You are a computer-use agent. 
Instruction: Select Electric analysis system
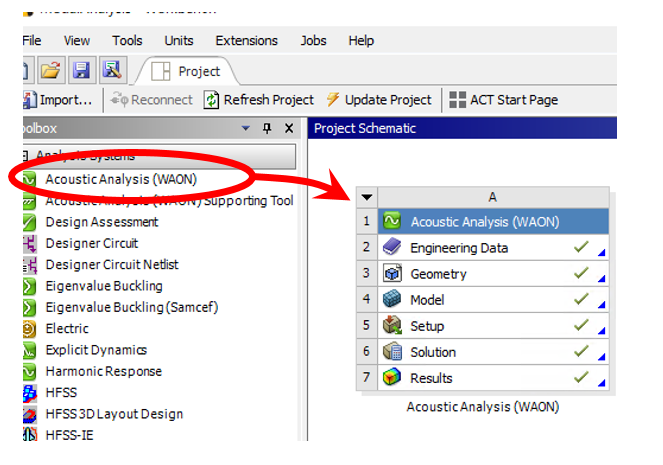(67, 328)
